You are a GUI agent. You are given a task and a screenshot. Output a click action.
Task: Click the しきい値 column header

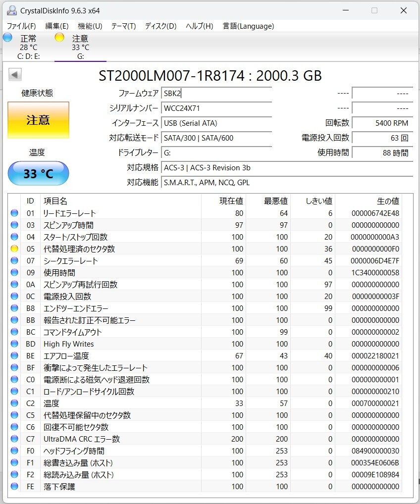tap(313, 201)
